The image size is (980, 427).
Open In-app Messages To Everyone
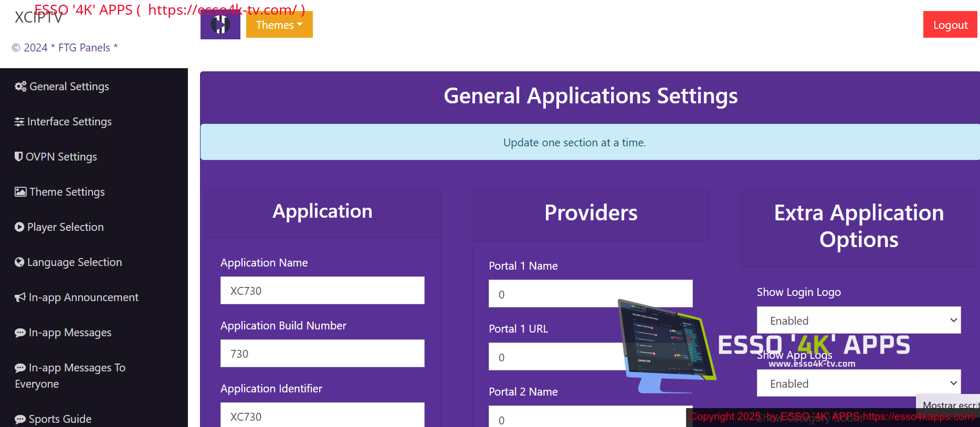(70, 376)
